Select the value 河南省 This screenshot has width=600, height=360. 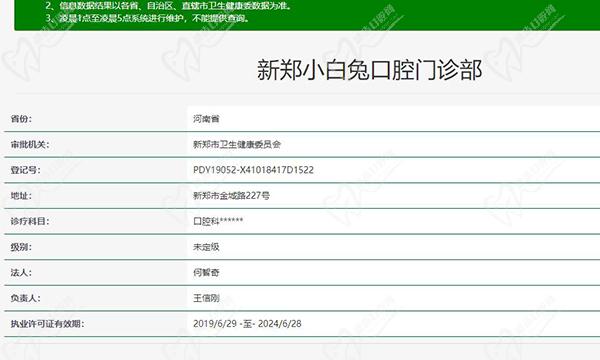(x=206, y=119)
